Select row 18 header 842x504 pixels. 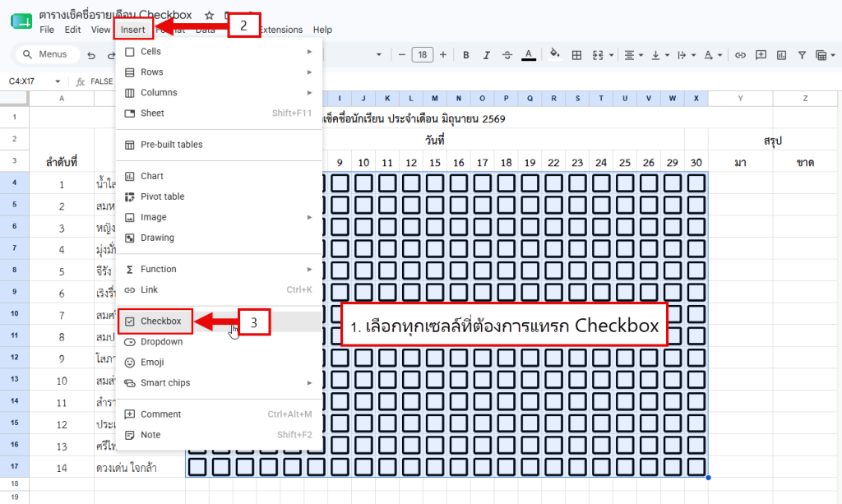(15, 483)
